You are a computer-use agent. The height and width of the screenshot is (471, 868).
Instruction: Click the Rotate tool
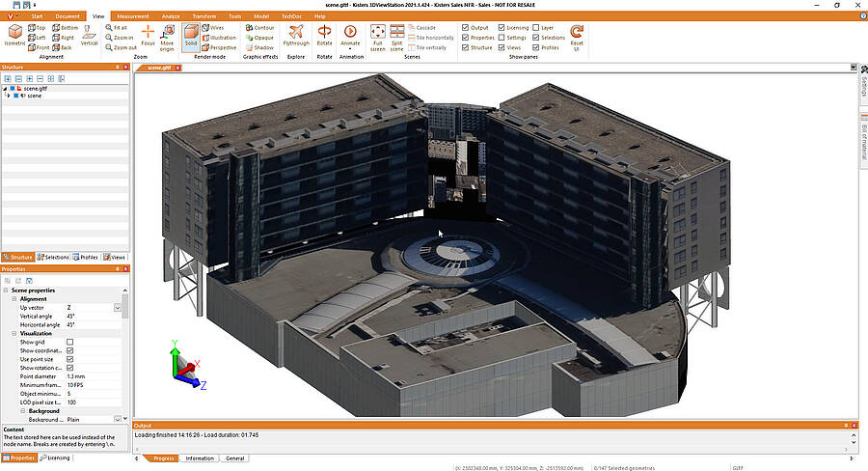coord(324,36)
